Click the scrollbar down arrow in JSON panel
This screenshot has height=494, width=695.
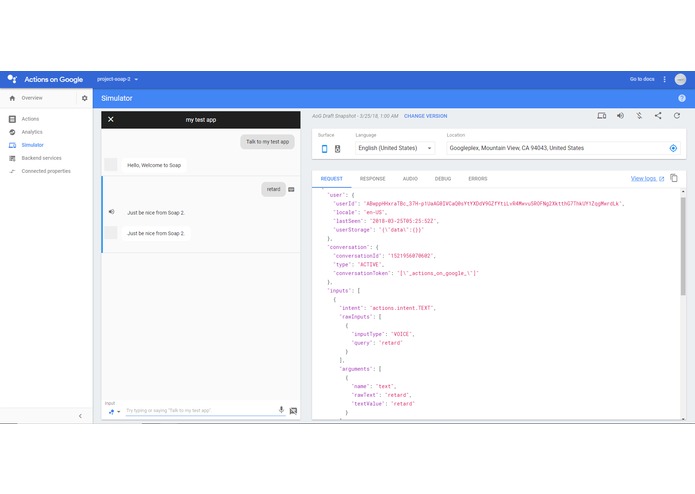683,419
